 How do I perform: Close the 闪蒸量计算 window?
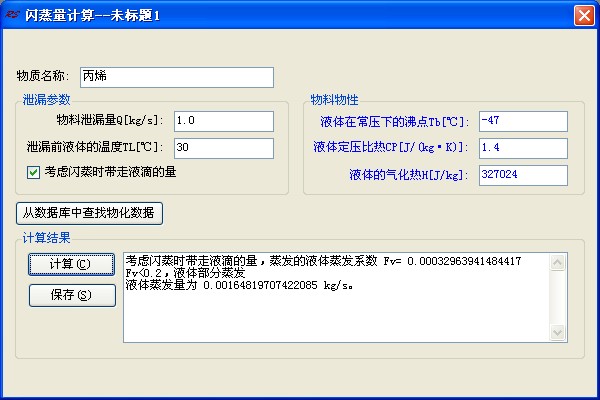(x=584, y=16)
